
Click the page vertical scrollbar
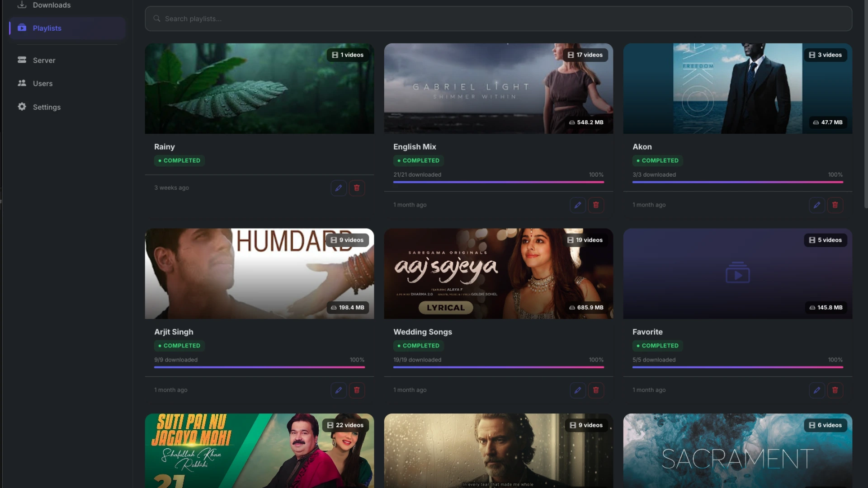[865, 104]
